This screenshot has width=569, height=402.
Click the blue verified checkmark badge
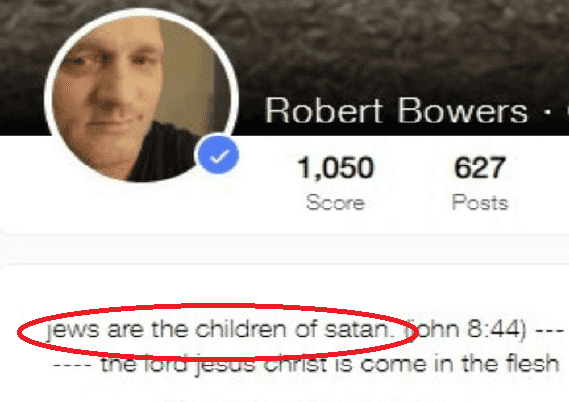pos(217,155)
